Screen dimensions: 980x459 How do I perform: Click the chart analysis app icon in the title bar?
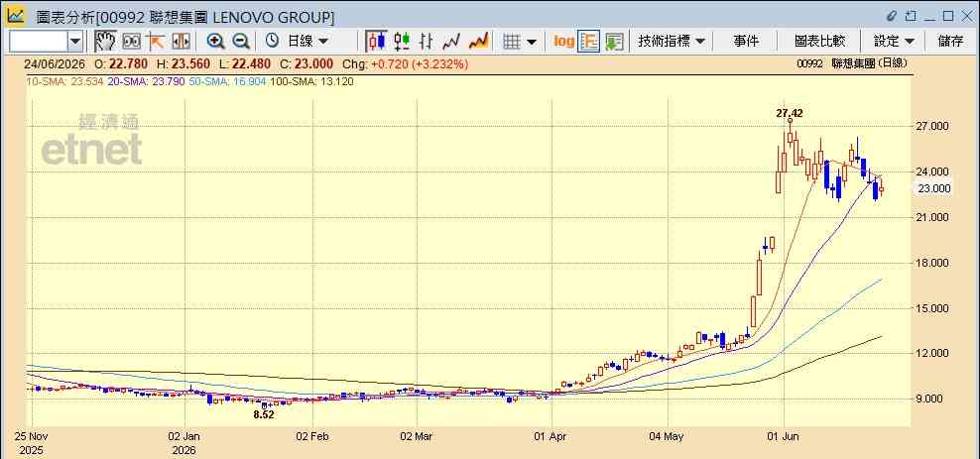click(16, 16)
